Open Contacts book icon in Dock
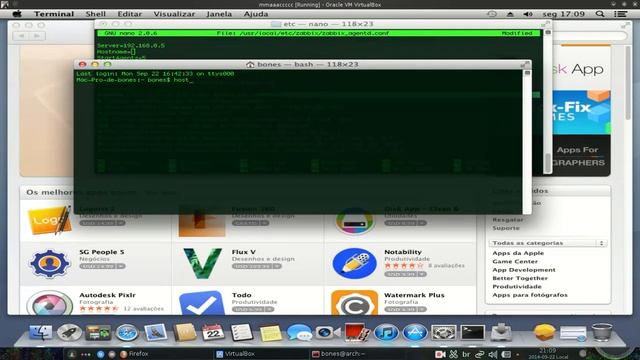This screenshot has height=360, width=640. [x=184, y=333]
